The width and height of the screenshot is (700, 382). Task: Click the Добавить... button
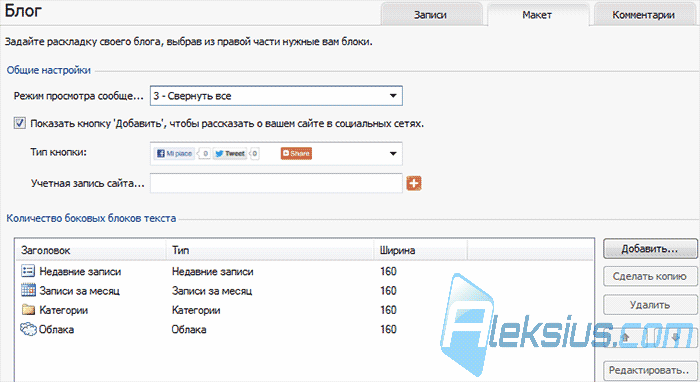[650, 249]
